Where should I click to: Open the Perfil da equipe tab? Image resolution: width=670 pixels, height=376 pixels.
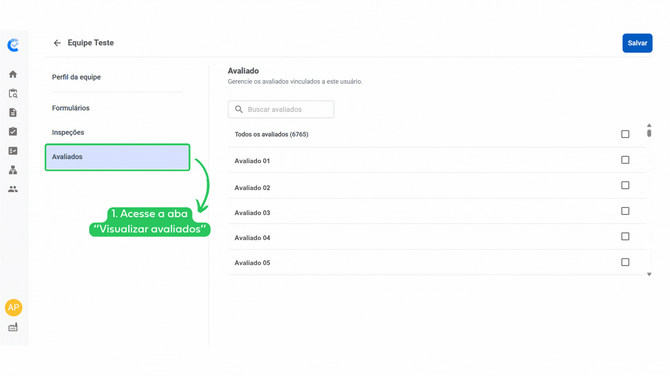(x=76, y=77)
